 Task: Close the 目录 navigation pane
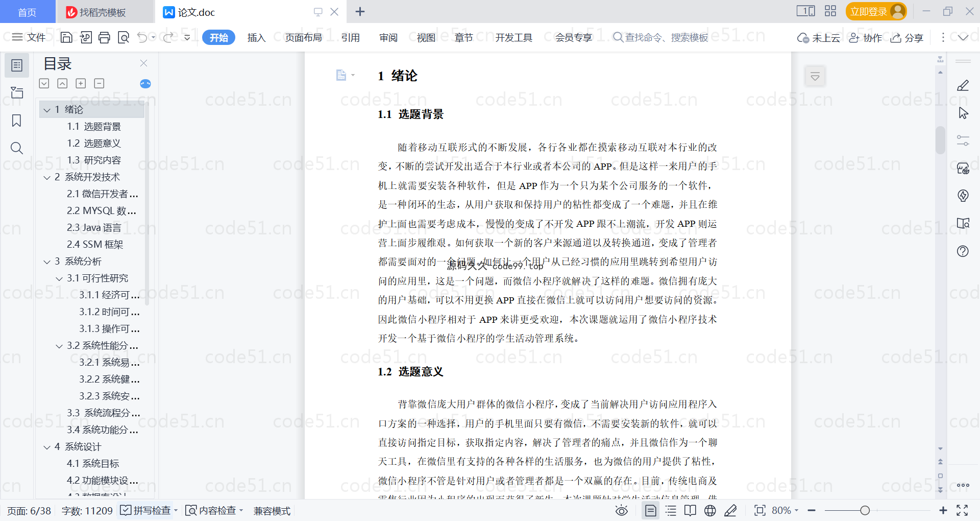click(x=143, y=63)
